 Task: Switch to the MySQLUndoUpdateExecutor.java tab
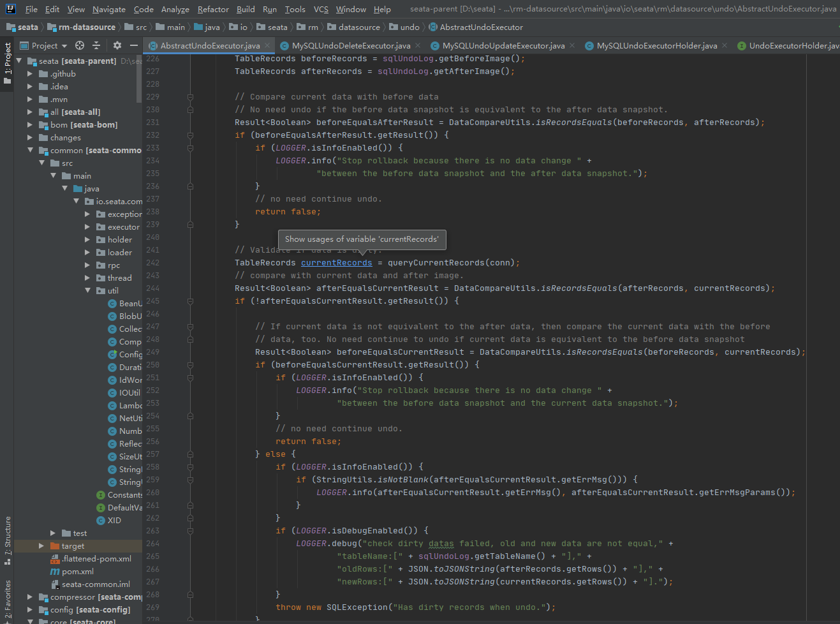(503, 45)
